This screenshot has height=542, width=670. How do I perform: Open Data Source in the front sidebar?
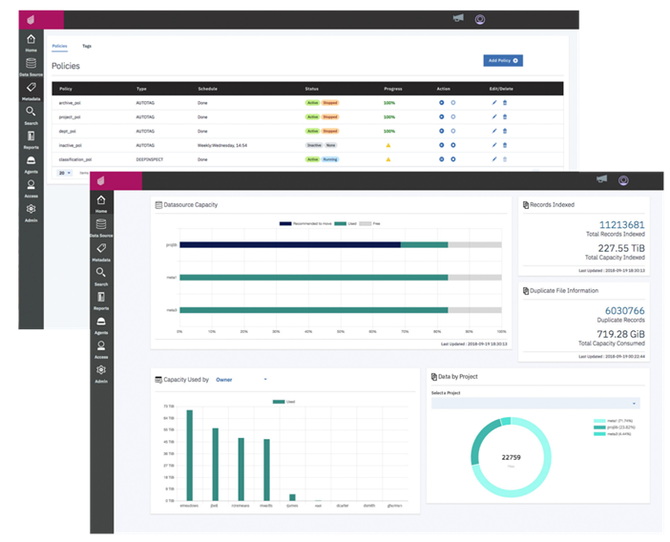coord(101,228)
